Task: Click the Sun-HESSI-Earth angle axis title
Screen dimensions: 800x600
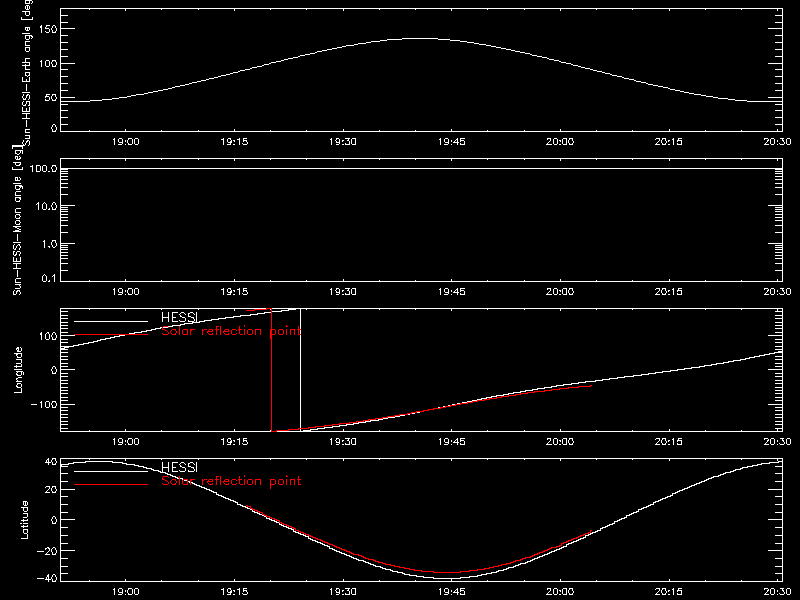Action: 27,71
